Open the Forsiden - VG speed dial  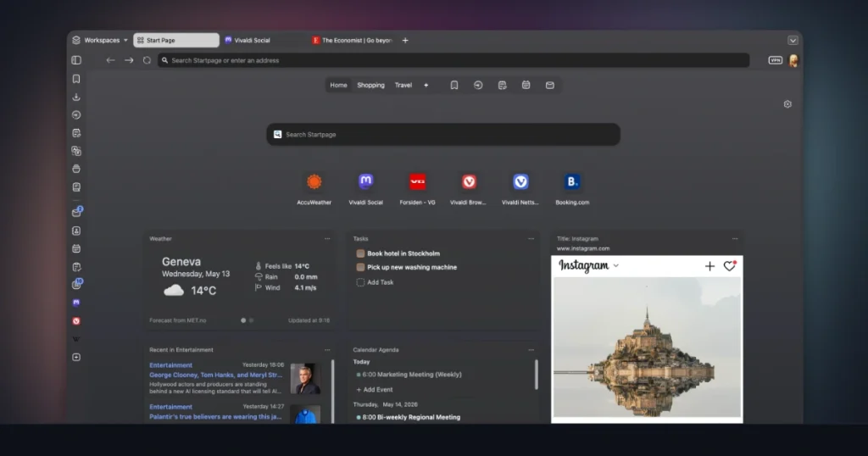(x=417, y=189)
